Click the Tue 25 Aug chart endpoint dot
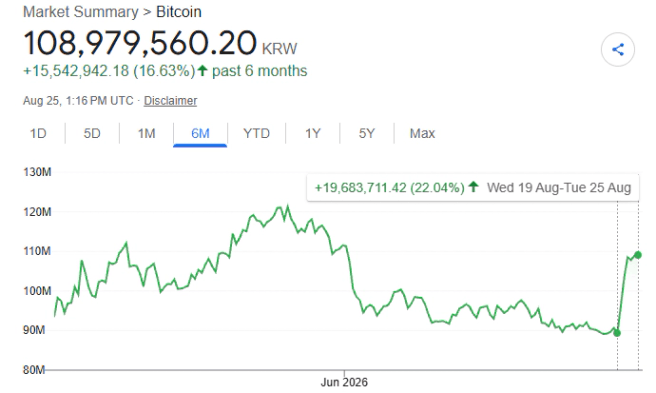The height and width of the screenshot is (393, 656). point(638,254)
